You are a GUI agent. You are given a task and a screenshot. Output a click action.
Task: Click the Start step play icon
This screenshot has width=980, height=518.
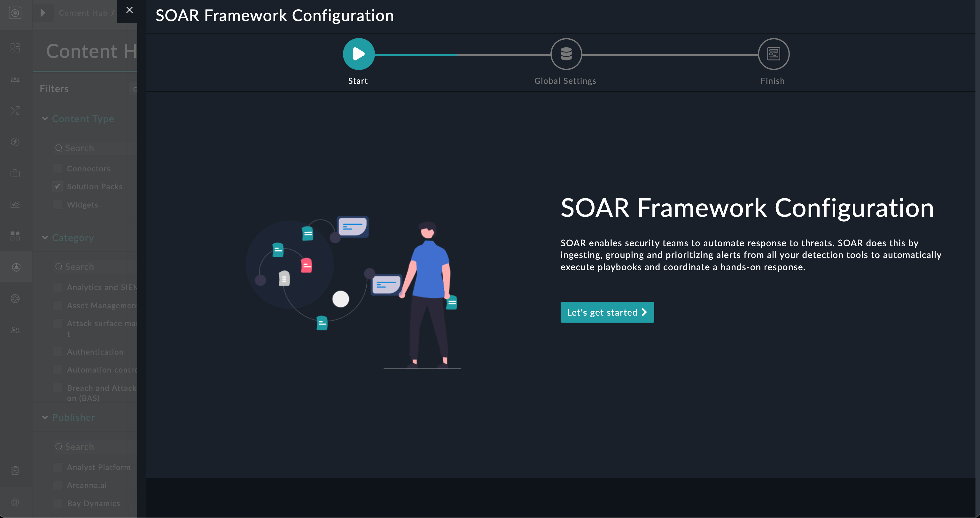tap(358, 54)
